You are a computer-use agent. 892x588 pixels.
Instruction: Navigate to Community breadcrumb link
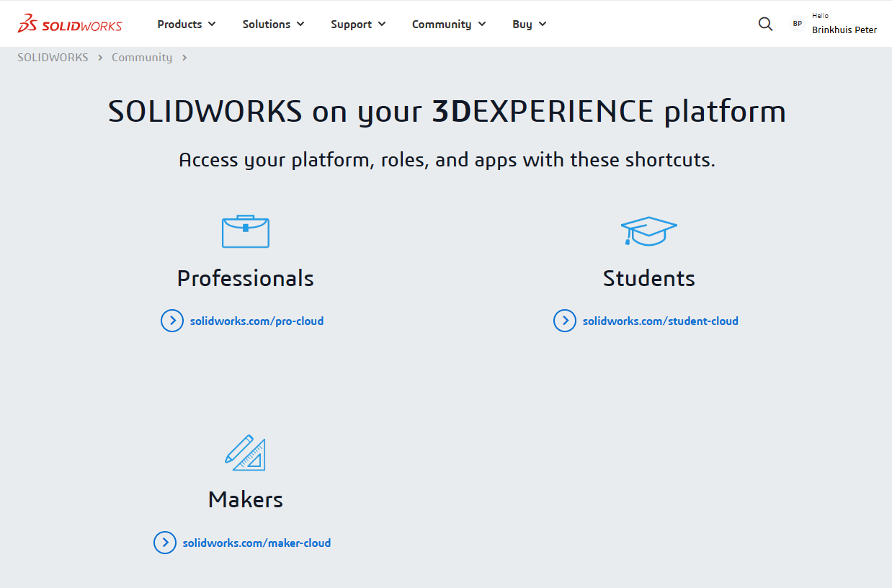142,58
